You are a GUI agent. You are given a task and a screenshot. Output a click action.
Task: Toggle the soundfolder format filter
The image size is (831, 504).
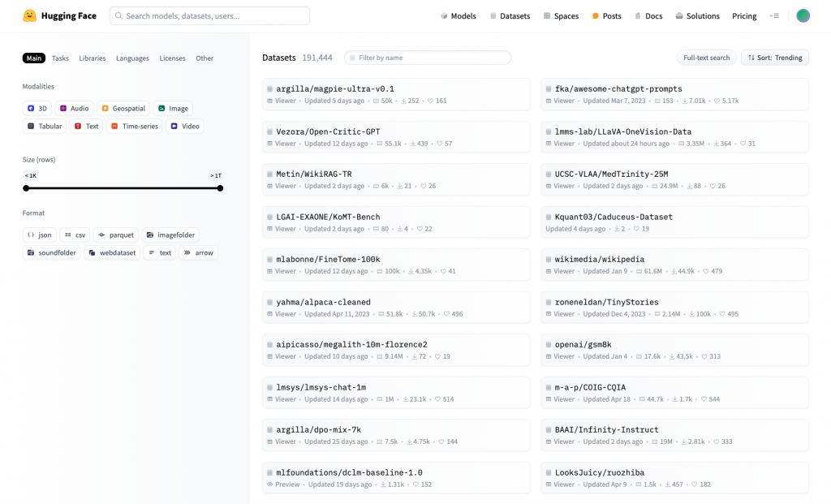51,252
